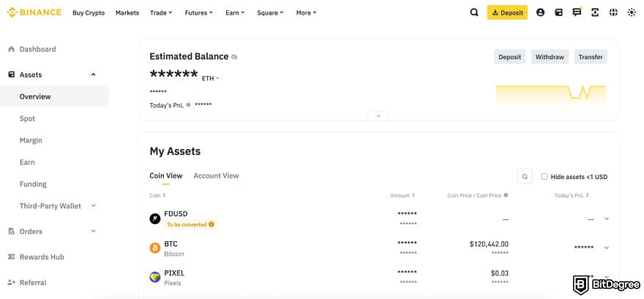This screenshot has width=644, height=299.
Task: Select Overview in Assets sidebar
Action: tap(54, 96)
